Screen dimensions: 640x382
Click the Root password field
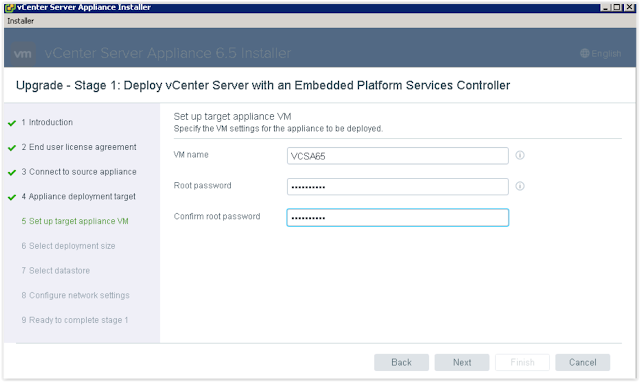[x=398, y=187]
